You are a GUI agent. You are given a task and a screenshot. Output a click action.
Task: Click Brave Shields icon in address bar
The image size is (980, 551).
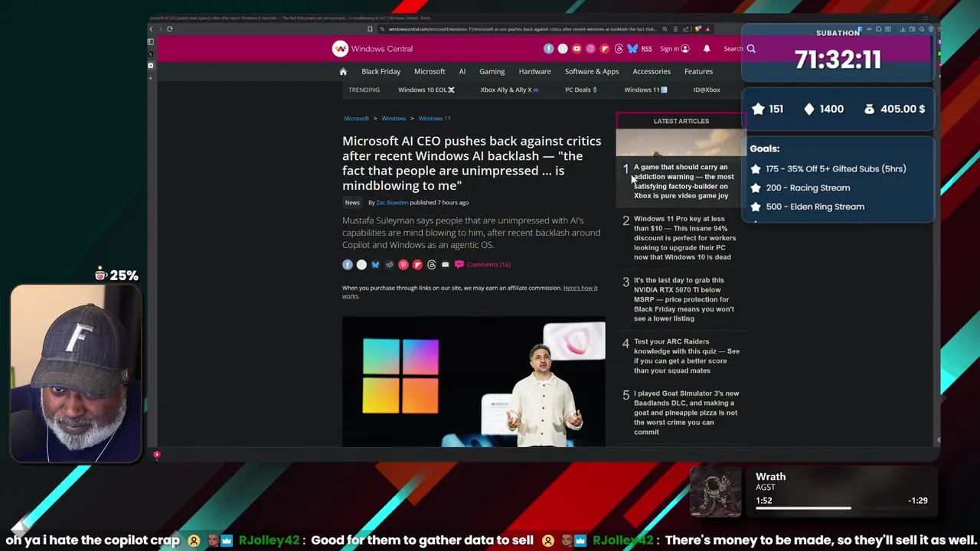pos(697,29)
